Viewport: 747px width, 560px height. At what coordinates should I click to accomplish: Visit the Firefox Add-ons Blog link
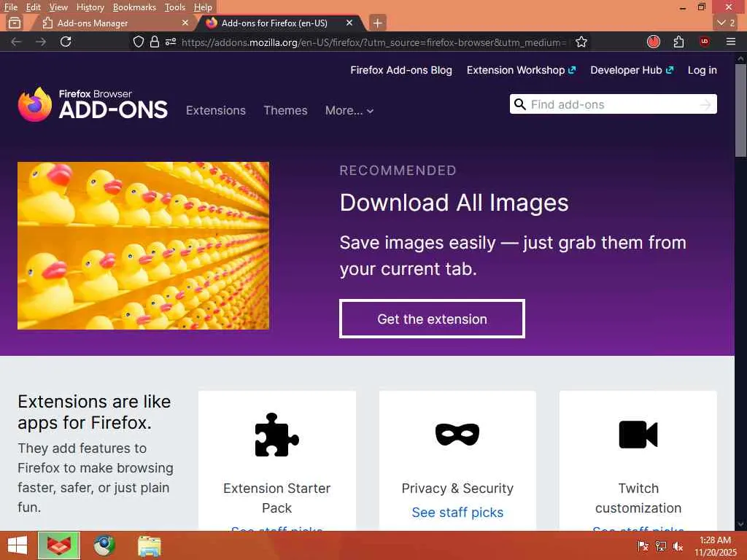click(401, 70)
